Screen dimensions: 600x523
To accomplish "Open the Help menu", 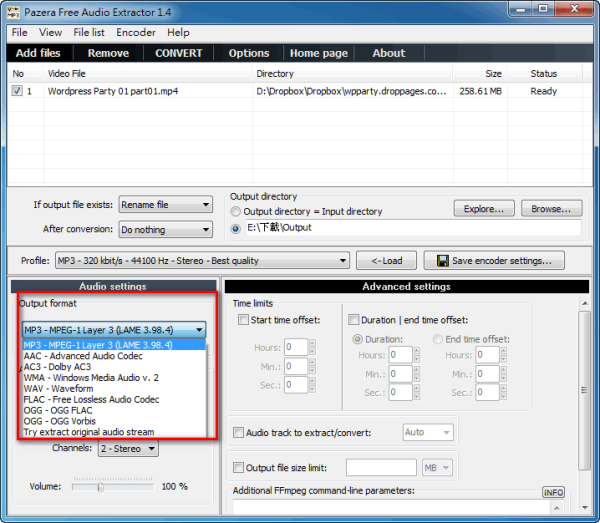I will [178, 33].
